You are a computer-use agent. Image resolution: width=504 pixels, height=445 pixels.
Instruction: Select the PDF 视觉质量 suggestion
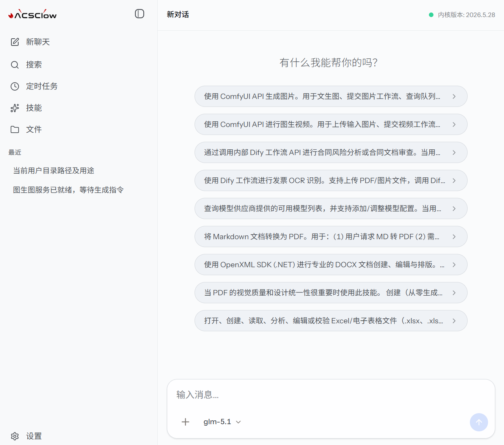[x=331, y=293]
